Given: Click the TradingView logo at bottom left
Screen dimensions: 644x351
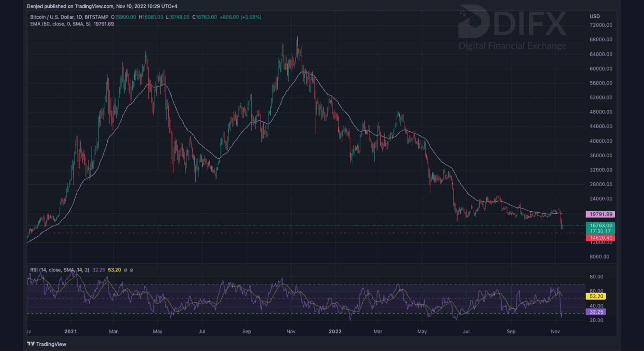Looking at the screenshot, I should coord(47,344).
